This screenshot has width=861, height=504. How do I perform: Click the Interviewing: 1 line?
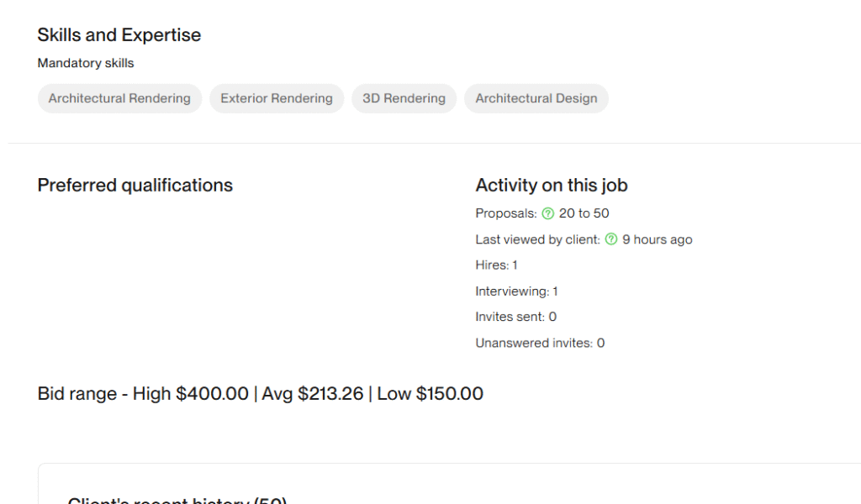click(x=516, y=291)
